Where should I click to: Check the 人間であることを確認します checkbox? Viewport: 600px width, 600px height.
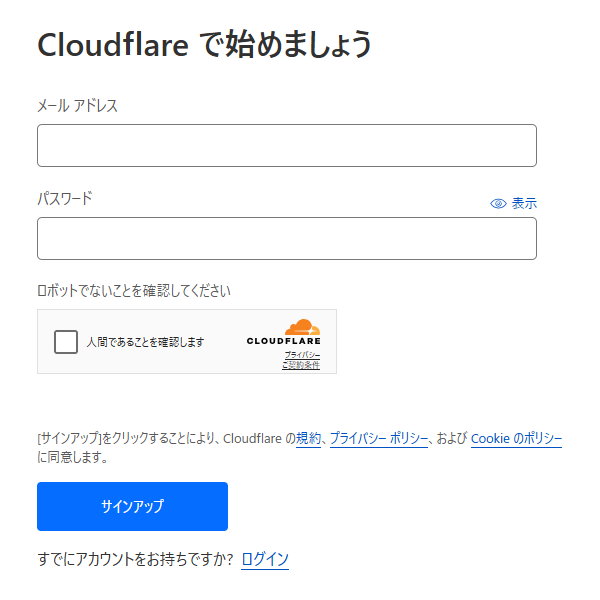66,342
